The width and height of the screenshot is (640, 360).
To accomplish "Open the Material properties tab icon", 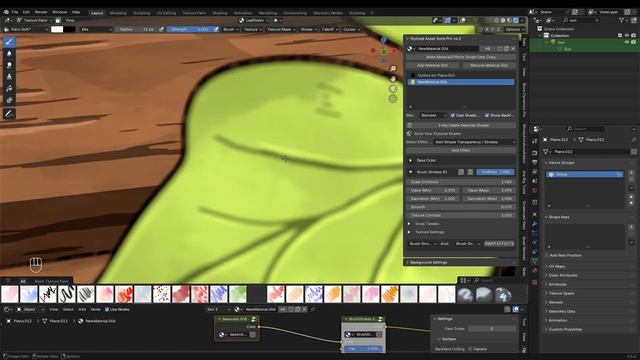I will tap(535, 271).
